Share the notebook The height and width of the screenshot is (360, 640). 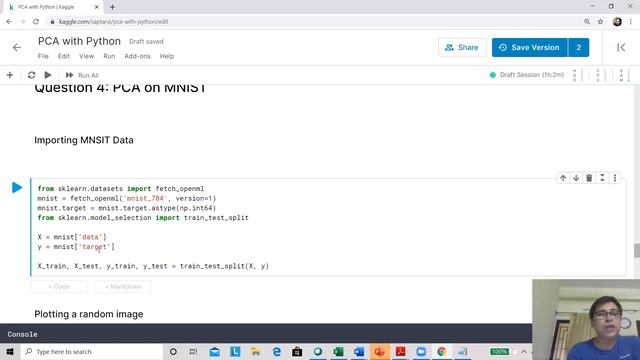click(x=462, y=47)
